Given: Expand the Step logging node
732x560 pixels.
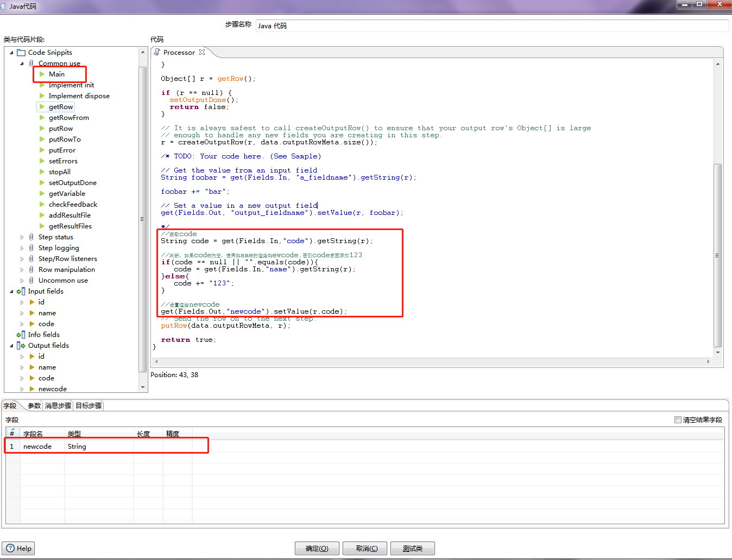Looking at the screenshot, I should (x=22, y=248).
